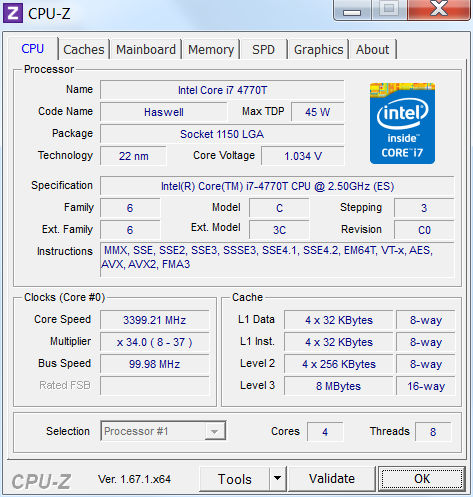Image resolution: width=473 pixels, height=497 pixels.
Task: Click the CPU-Z purple Z title icon
Action: coord(13,13)
